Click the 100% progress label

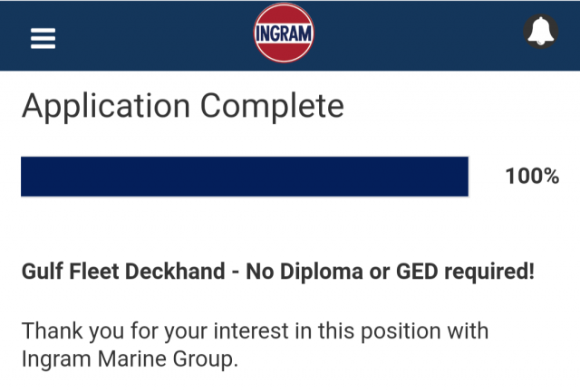coord(532,177)
